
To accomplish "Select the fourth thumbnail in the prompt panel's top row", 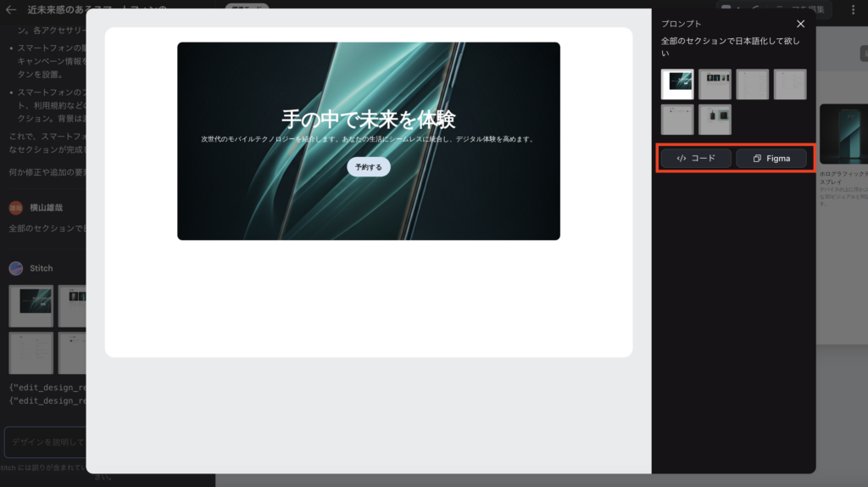I will click(790, 84).
